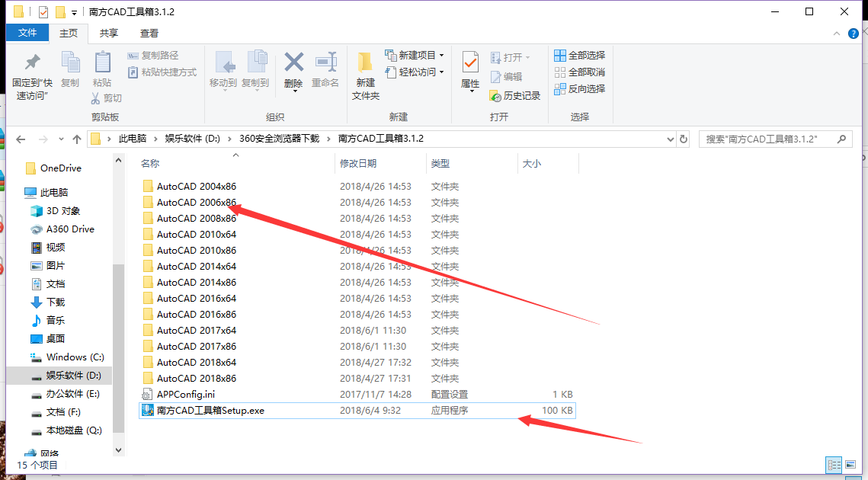This screenshot has width=868, height=480.
Task: Click the History (历史记录) icon
Action: [495, 96]
